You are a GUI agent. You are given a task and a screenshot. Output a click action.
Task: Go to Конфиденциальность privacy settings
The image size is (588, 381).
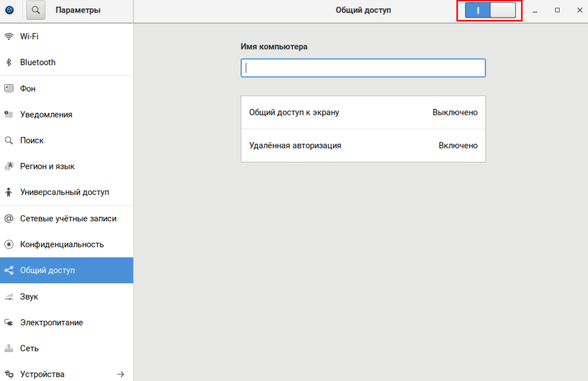(x=62, y=244)
